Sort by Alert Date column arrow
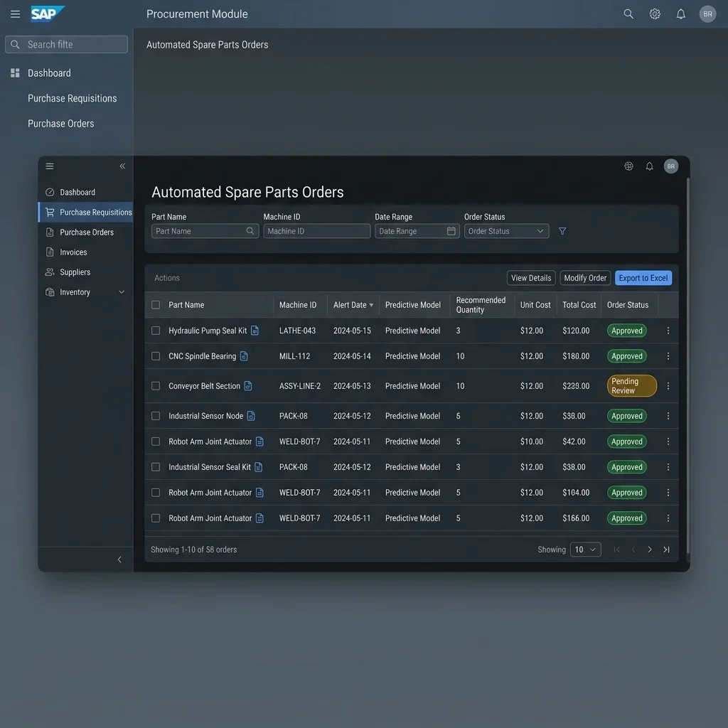The height and width of the screenshot is (728, 728). point(371,305)
